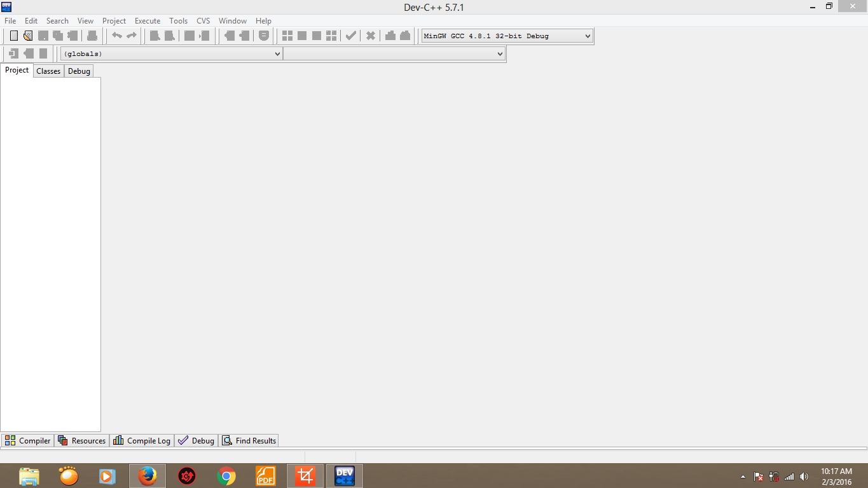Viewport: 868px width, 488px height.
Task: Switch to the Project tab in sidebar
Action: (x=17, y=70)
